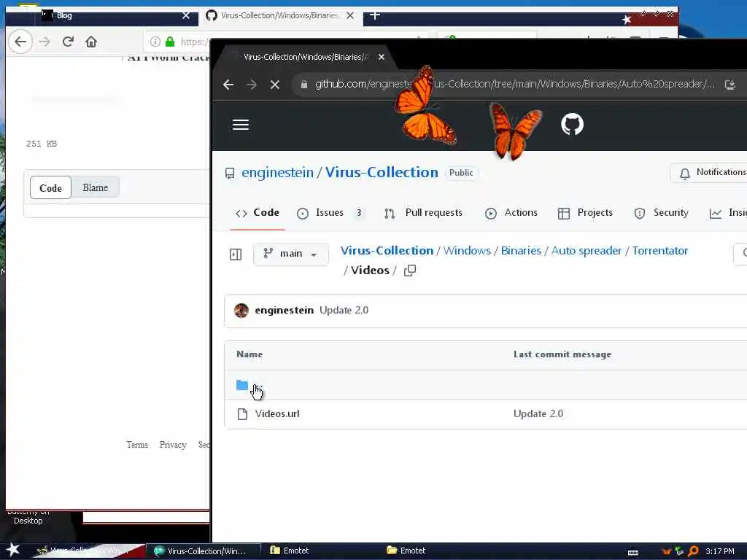747x560 pixels.
Task: Click the enginestein avatar in the commit row
Action: pos(241,311)
